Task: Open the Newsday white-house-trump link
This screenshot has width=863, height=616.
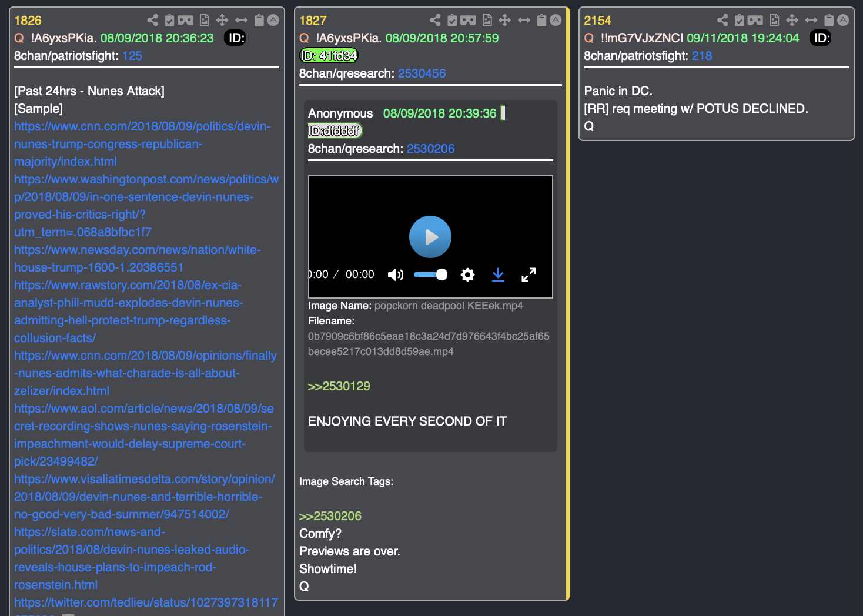Action: 138,259
